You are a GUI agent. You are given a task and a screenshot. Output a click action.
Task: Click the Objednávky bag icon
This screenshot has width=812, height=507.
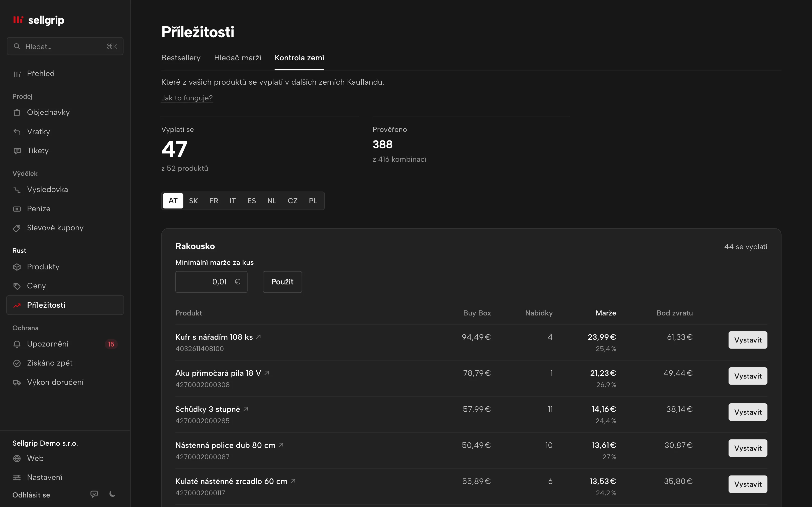coord(17,113)
